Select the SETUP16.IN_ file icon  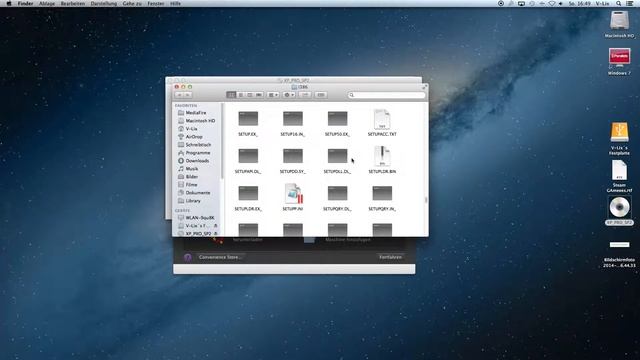[293, 119]
